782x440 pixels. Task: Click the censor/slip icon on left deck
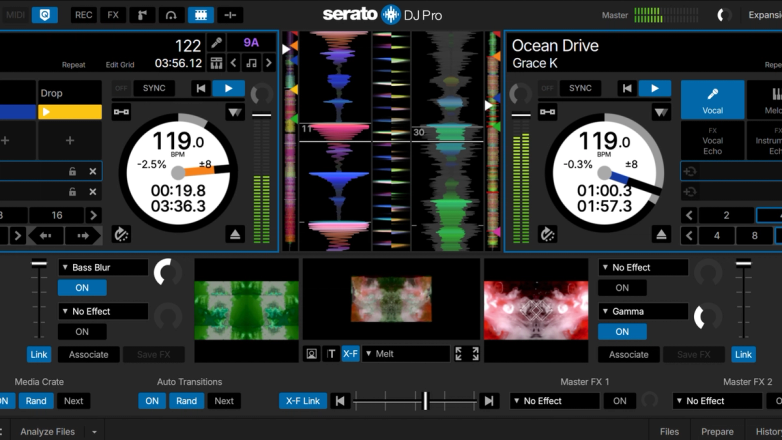121,234
